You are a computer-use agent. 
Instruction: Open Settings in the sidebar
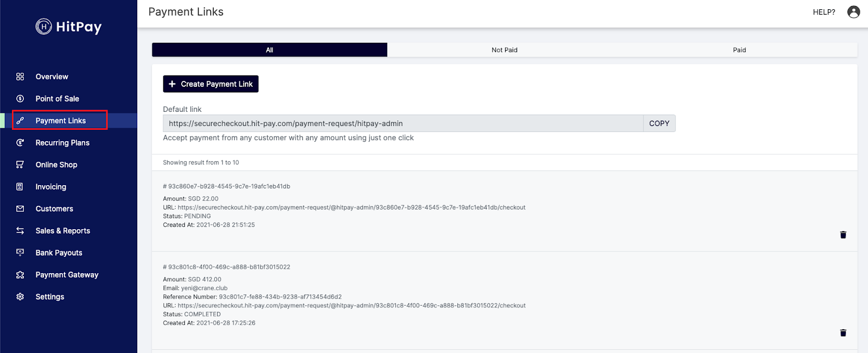coord(50,297)
